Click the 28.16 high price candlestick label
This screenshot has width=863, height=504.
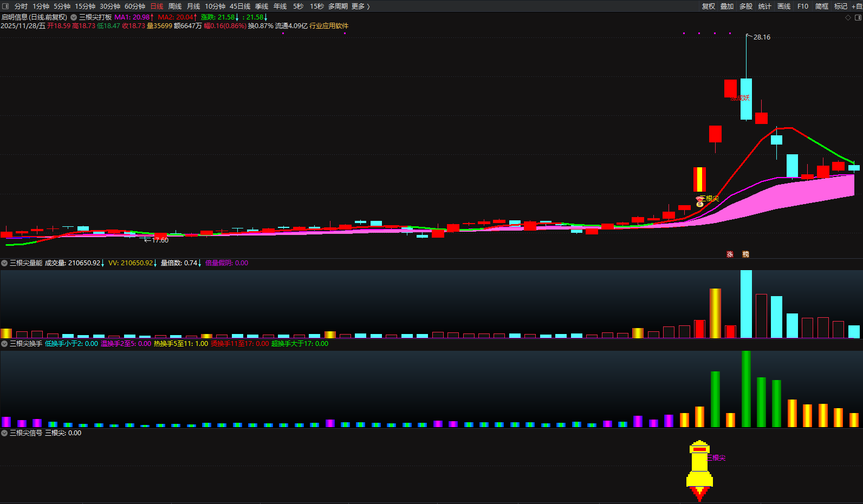tap(761, 37)
